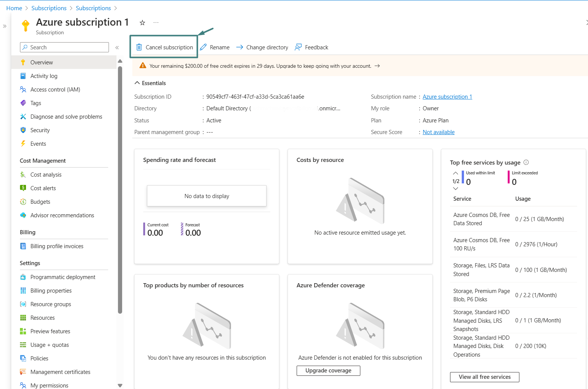Click the No data to display box
Image resolution: width=588 pixels, height=389 pixels.
(x=207, y=196)
